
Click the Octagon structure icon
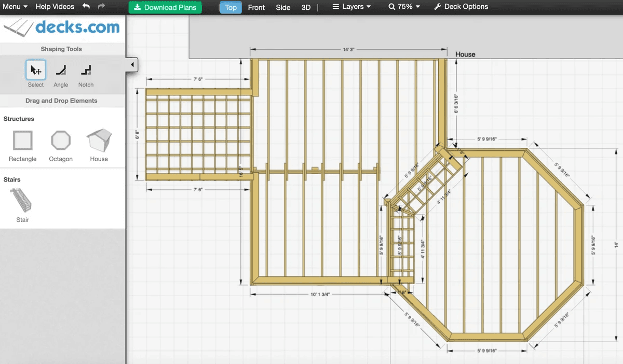pyautogui.click(x=61, y=141)
